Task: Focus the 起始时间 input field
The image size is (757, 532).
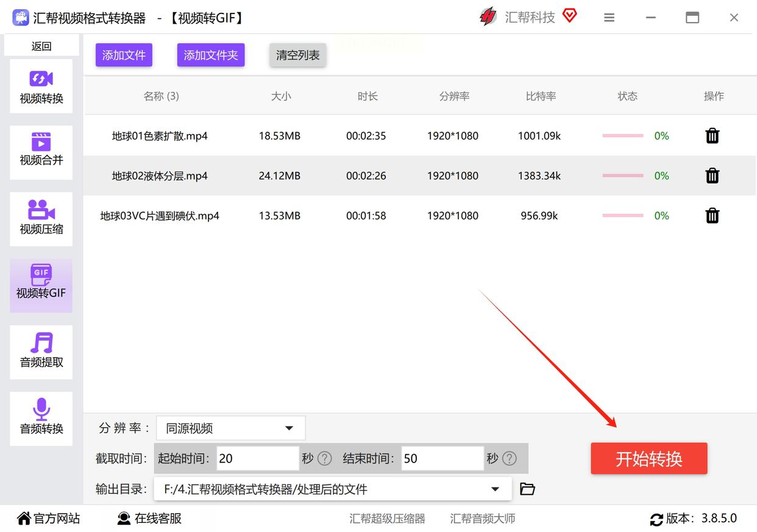Action: click(x=257, y=458)
